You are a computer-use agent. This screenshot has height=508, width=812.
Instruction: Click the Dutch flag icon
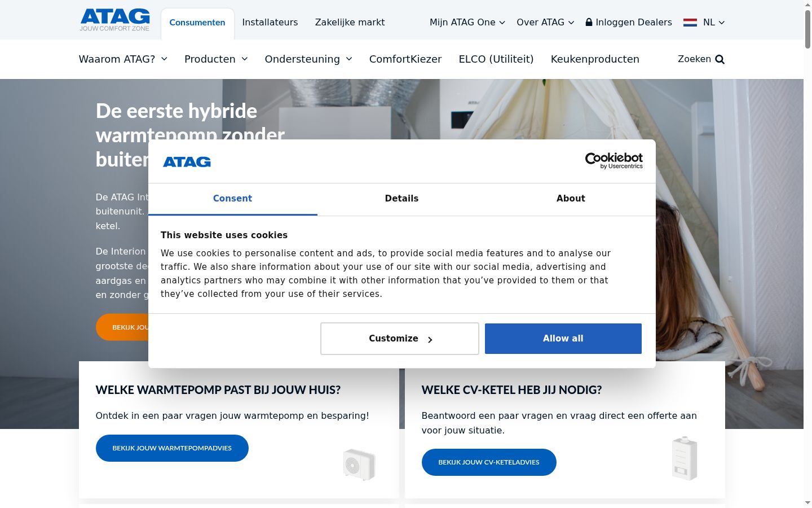click(x=690, y=23)
